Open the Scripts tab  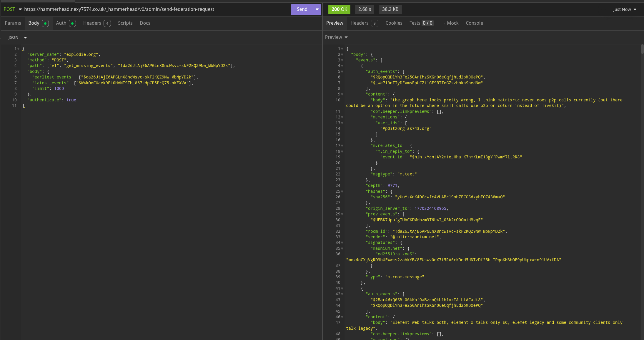pyautogui.click(x=125, y=23)
